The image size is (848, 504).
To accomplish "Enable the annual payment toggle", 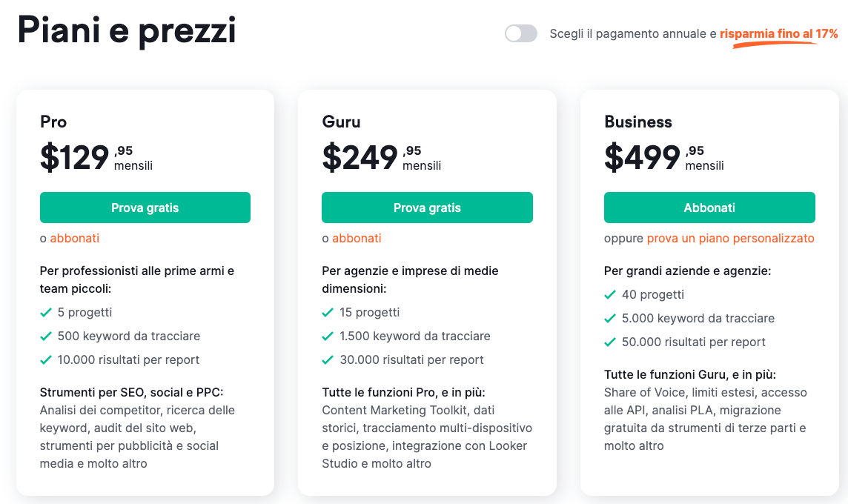I will (520, 33).
